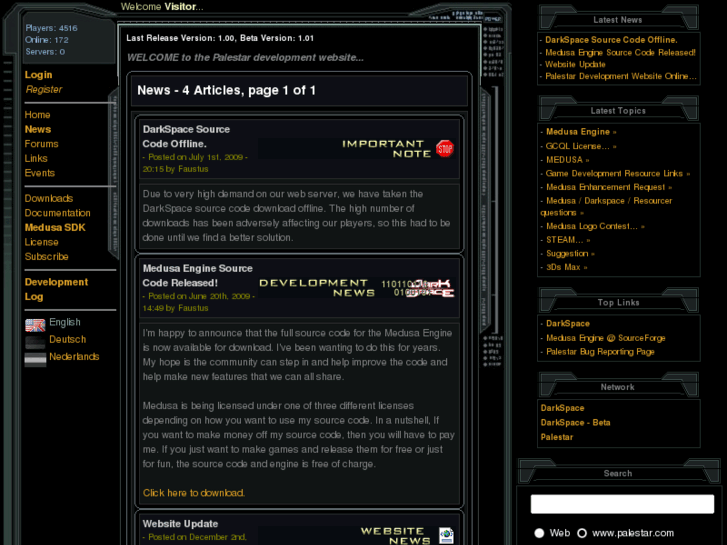727x545 pixels.
Task: Click the DarkSpace logo banner image
Action: point(430,288)
